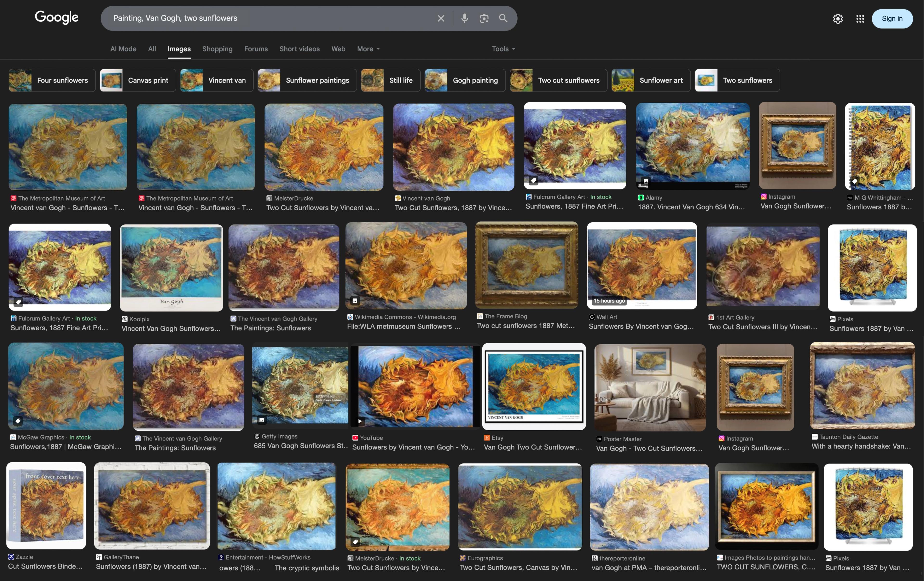Screen dimensions: 924x581
Task: Filter by 'Canvas print' chip
Action: (138, 80)
